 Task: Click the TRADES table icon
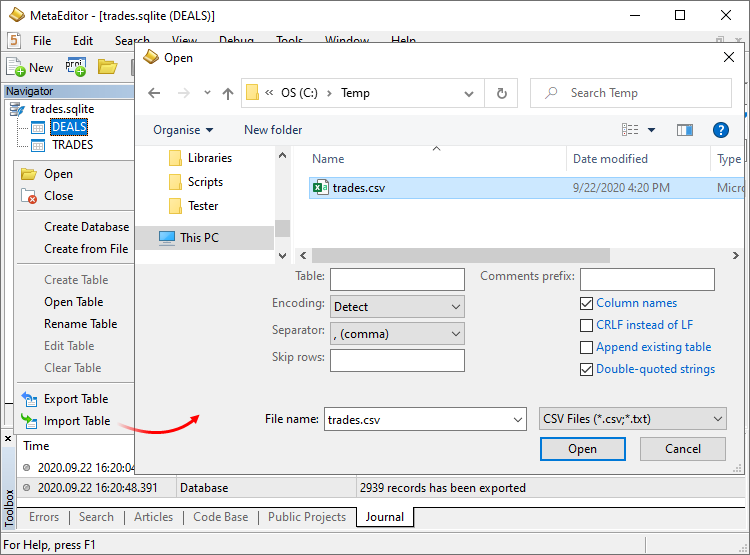38,145
